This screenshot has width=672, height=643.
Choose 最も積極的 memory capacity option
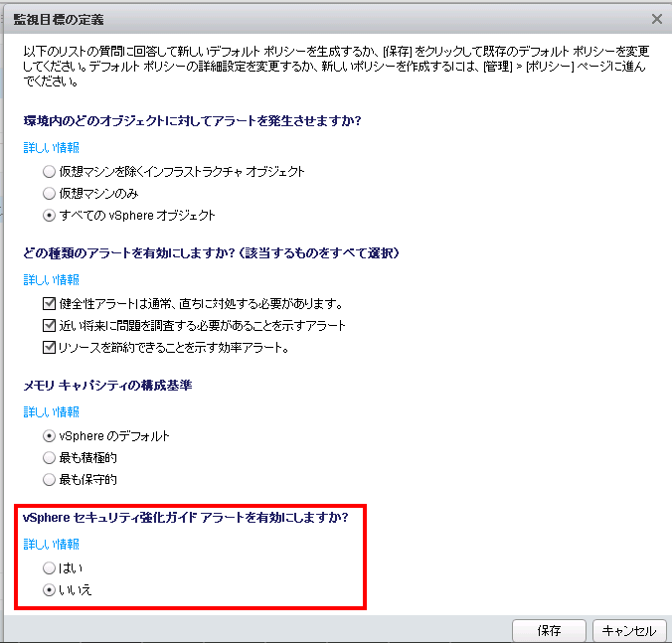tap(50, 458)
